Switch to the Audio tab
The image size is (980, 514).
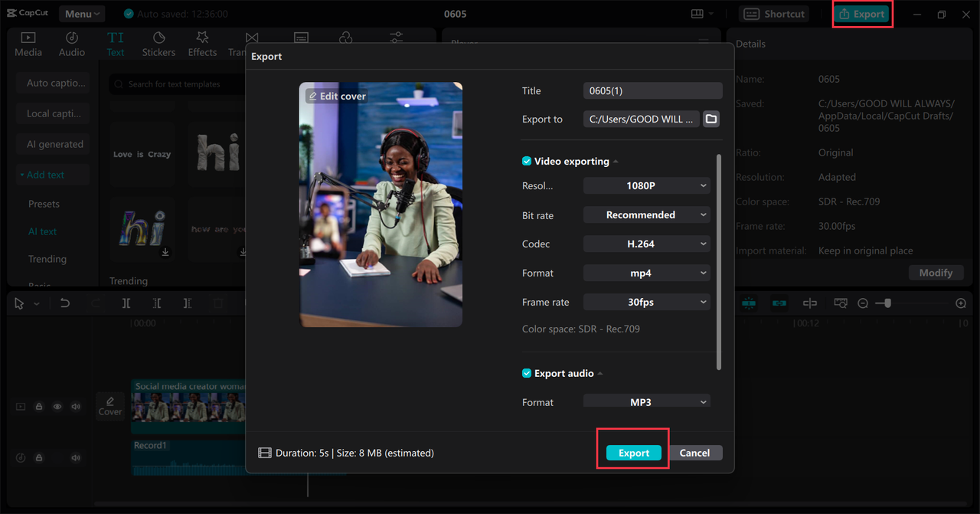tap(72, 44)
